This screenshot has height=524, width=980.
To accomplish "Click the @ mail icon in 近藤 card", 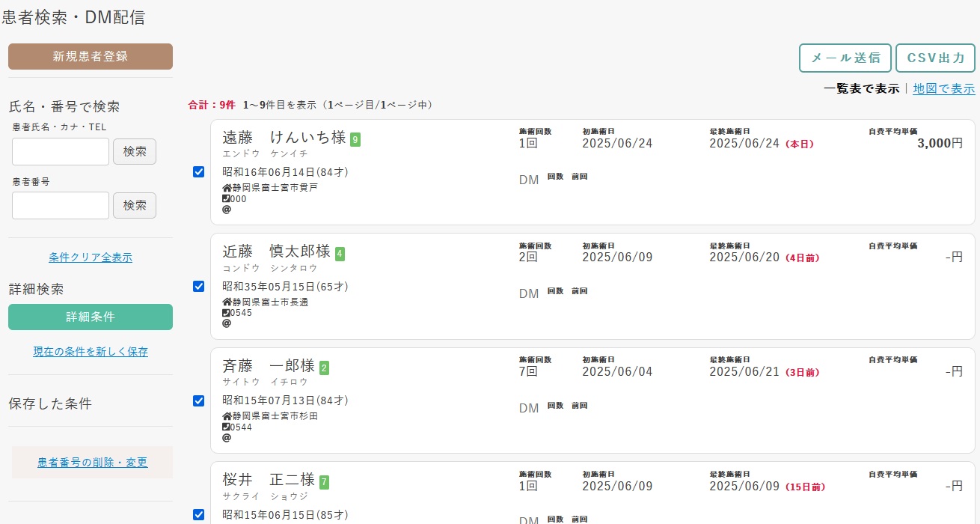I will click(x=227, y=323).
